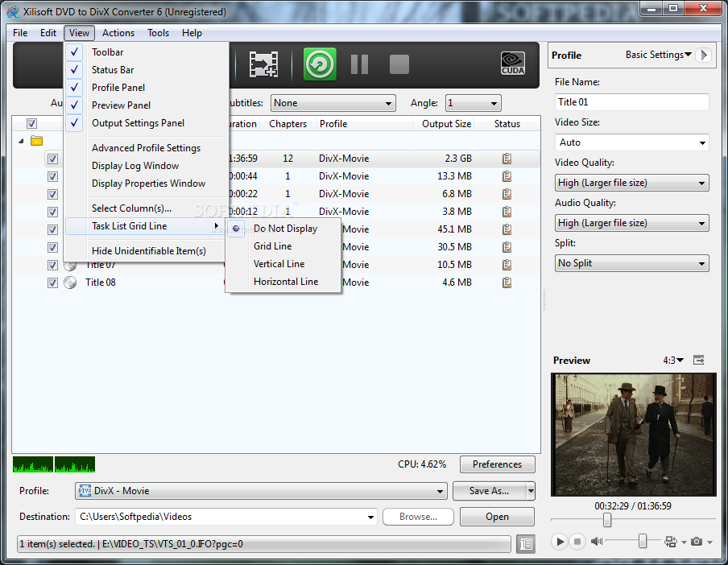Image resolution: width=728 pixels, height=565 pixels.
Task: Toggle Status Bar visibility in View menu
Action: pos(74,69)
